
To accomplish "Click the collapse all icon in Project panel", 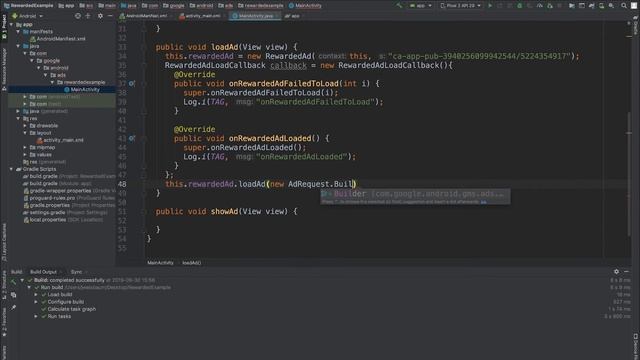I will click(x=88, y=16).
